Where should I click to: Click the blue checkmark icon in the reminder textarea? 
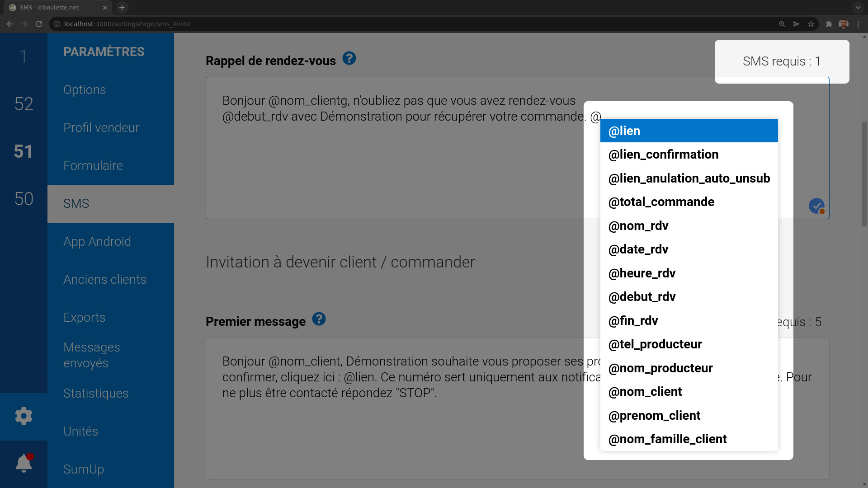[x=816, y=206]
